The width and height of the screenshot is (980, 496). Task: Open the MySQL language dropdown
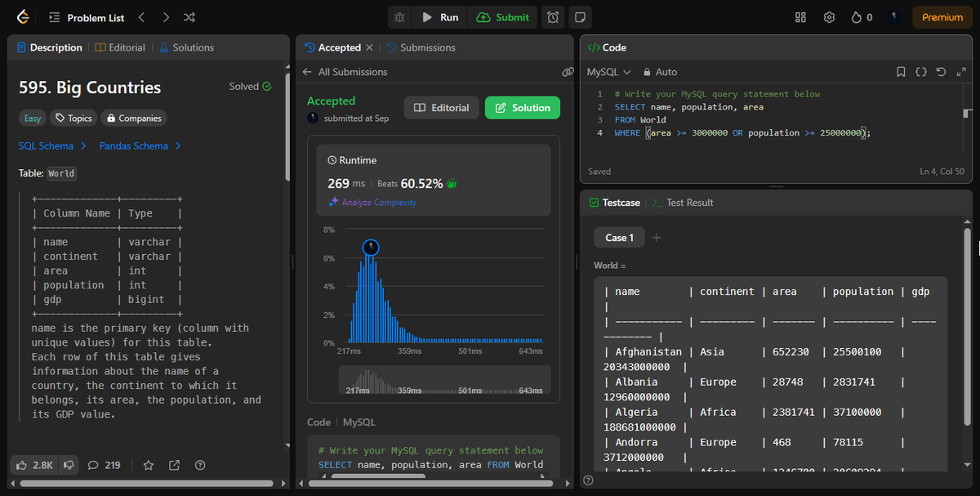point(609,72)
